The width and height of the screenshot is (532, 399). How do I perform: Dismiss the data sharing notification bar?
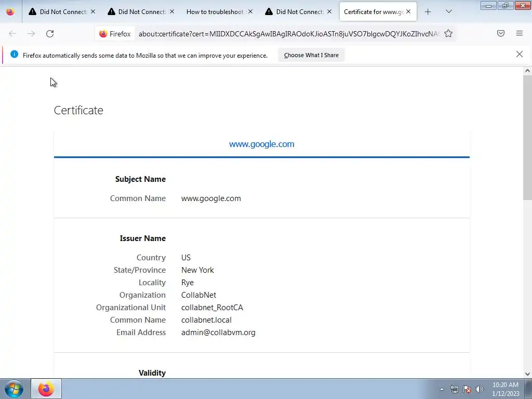[519, 54]
